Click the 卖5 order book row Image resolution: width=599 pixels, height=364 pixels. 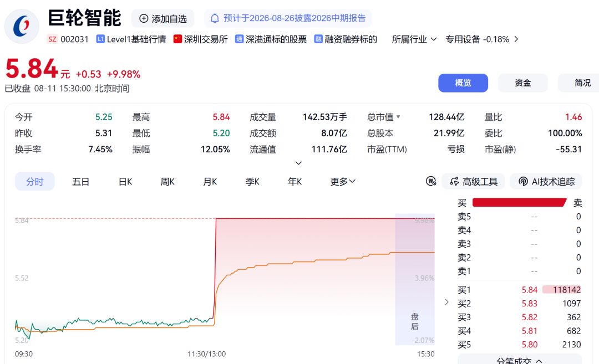tap(519, 217)
